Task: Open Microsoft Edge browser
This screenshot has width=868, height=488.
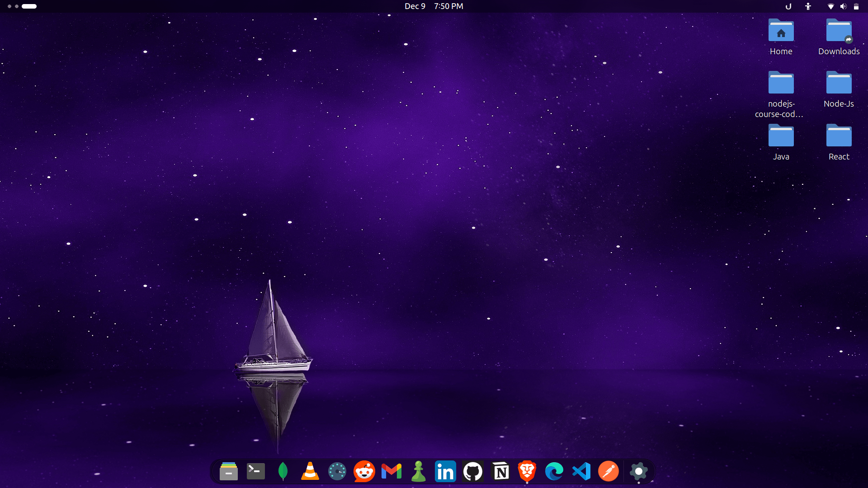Action: click(554, 472)
